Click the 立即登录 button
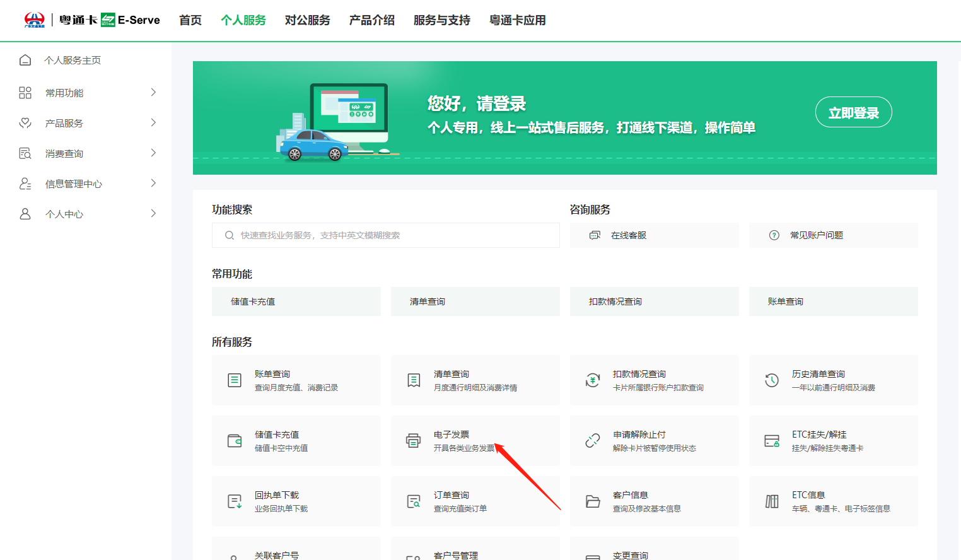The image size is (961, 560). (853, 112)
